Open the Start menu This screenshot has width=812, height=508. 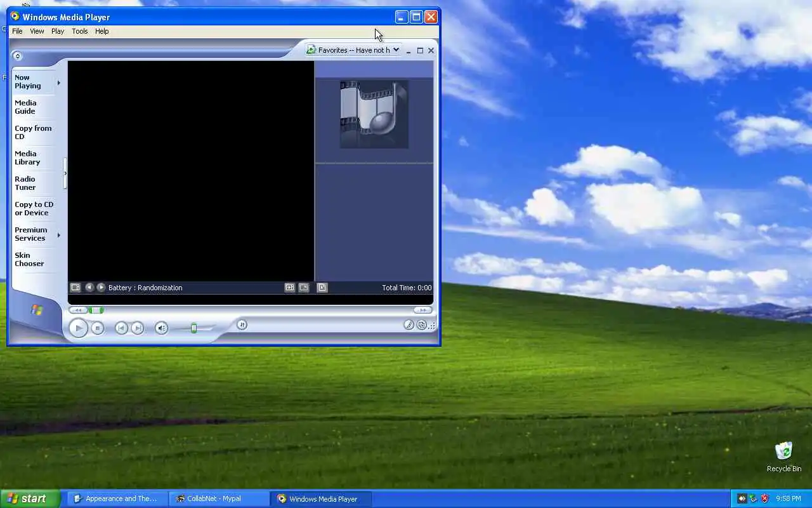30,498
